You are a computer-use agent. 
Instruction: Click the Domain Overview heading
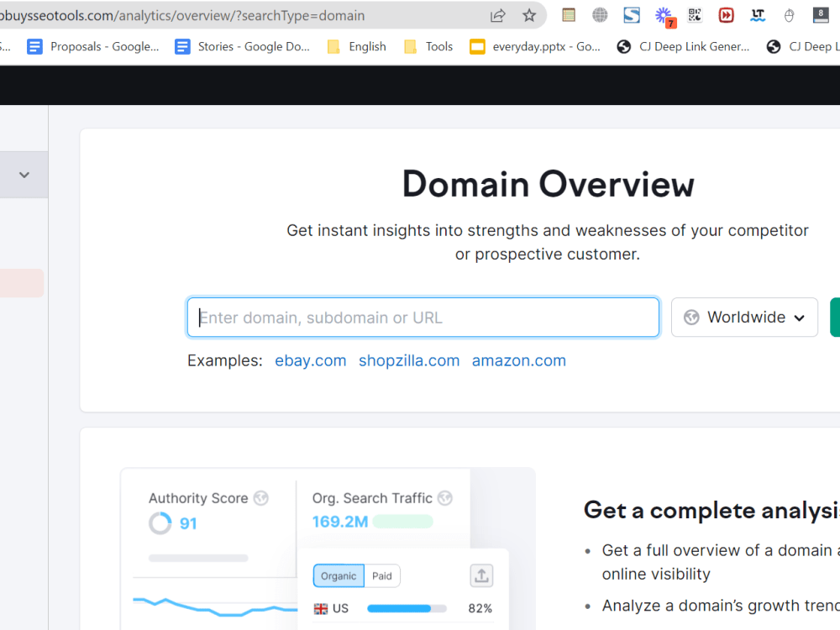(x=548, y=184)
